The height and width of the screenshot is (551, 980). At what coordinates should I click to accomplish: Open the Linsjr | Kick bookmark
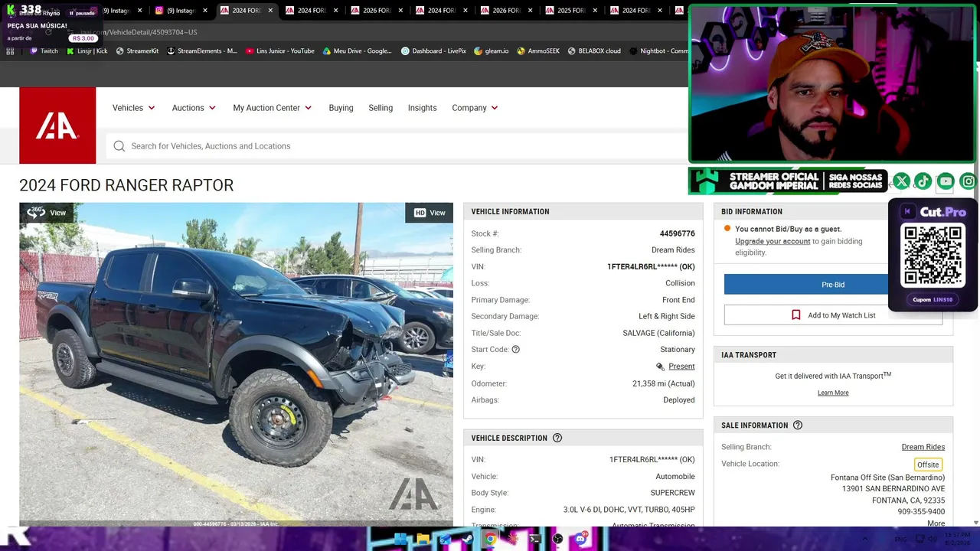(x=87, y=51)
